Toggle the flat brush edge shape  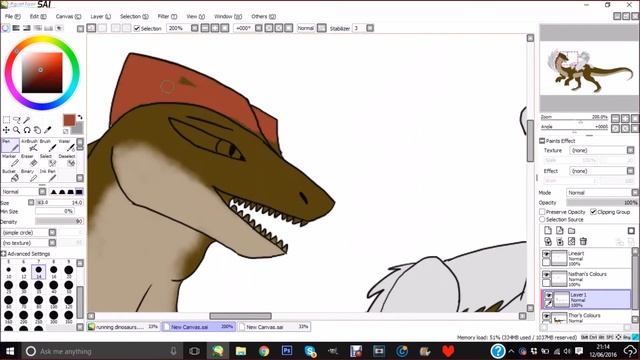79,191
